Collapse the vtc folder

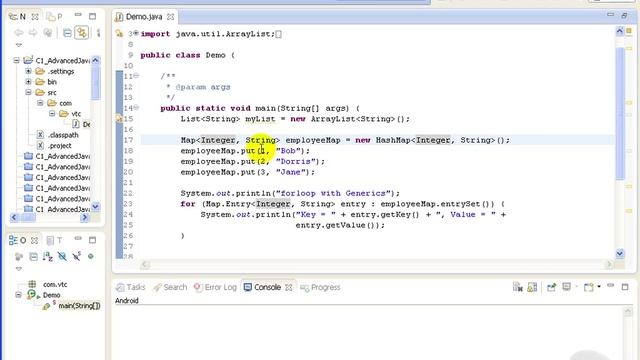52,113
